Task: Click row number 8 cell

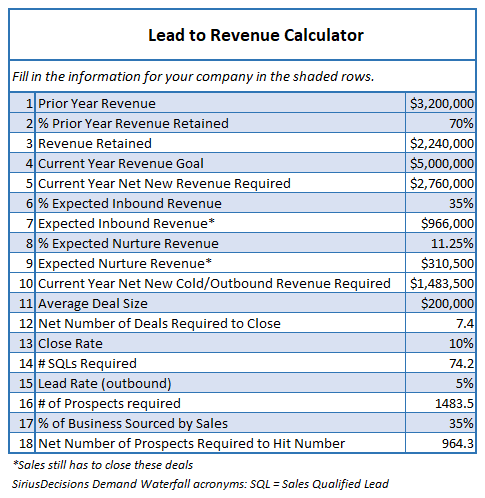Action: [x=22, y=243]
